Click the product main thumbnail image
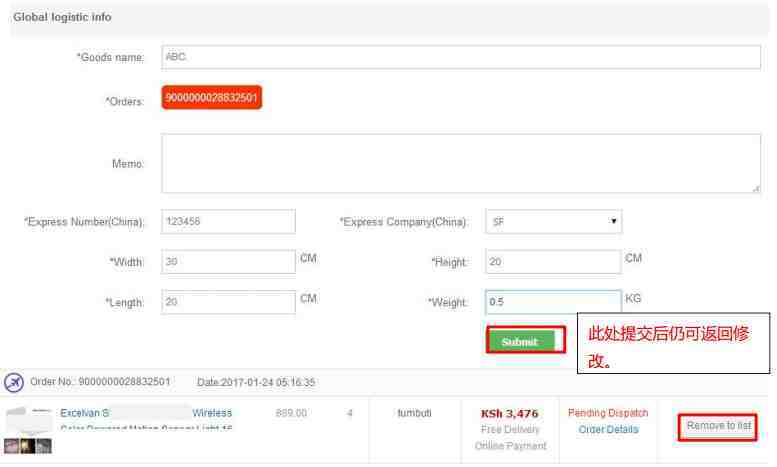777x467 pixels. click(29, 420)
